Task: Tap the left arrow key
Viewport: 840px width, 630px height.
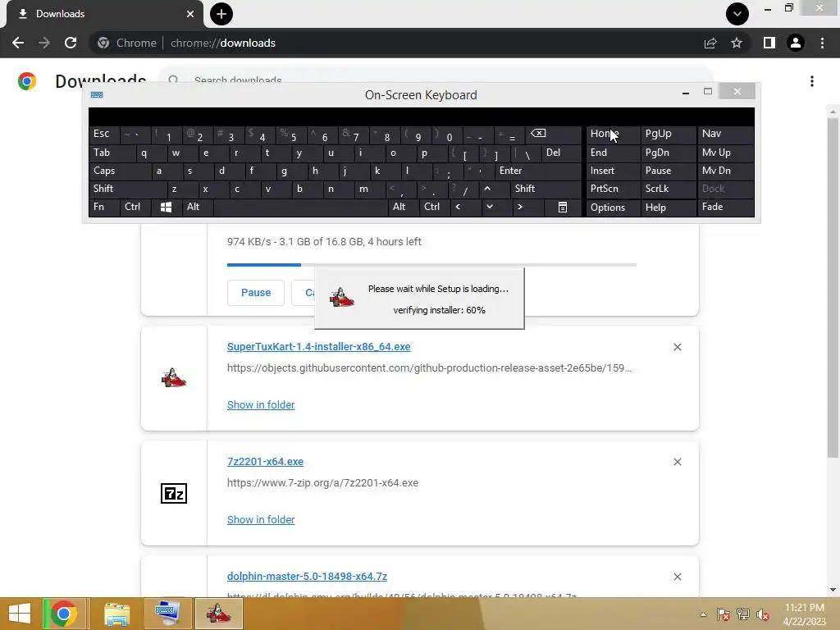Action: pos(458,207)
